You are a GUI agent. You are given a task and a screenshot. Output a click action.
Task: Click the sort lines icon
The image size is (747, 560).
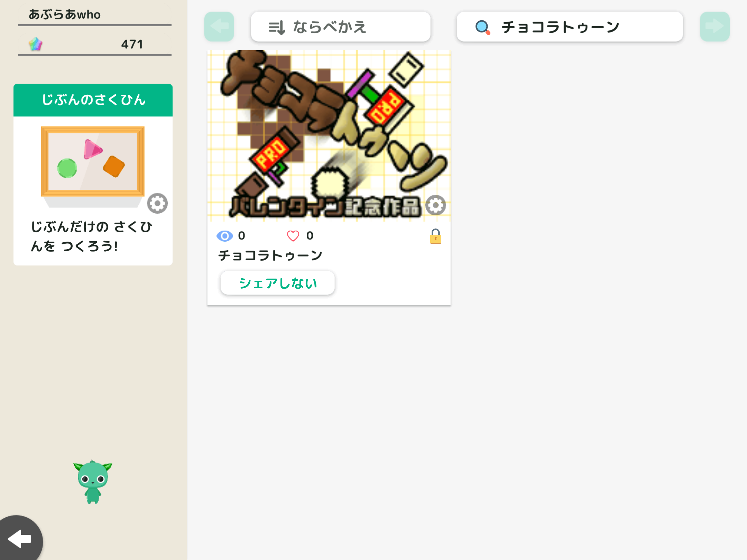pyautogui.click(x=277, y=27)
